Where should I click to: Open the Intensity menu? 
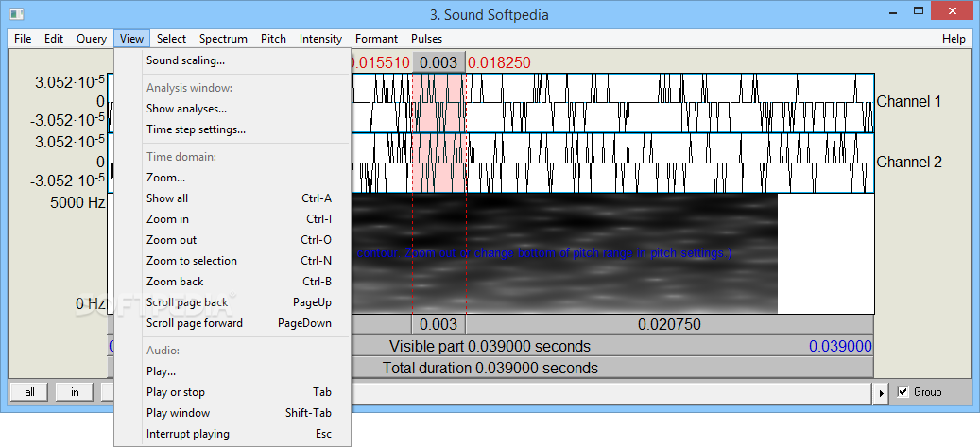click(320, 39)
